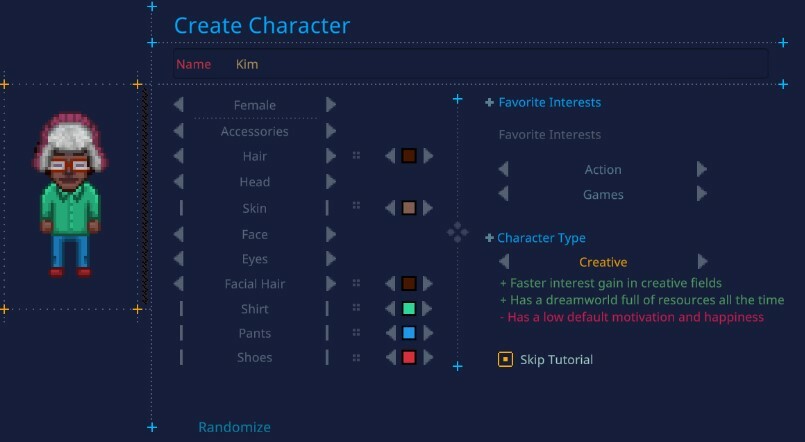Click the right arrow next to Female
The height and width of the screenshot is (442, 805).
coord(331,105)
